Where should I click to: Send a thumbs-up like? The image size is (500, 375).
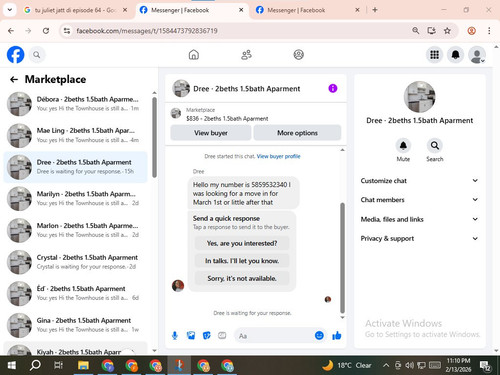[337, 335]
